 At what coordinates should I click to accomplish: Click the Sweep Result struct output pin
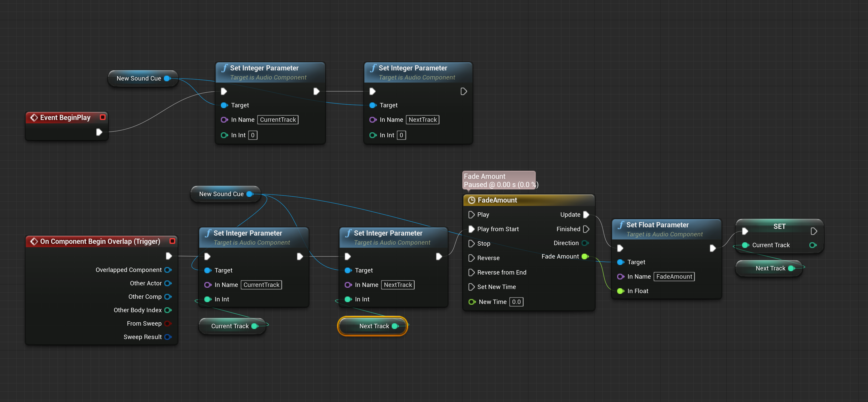[167, 337]
